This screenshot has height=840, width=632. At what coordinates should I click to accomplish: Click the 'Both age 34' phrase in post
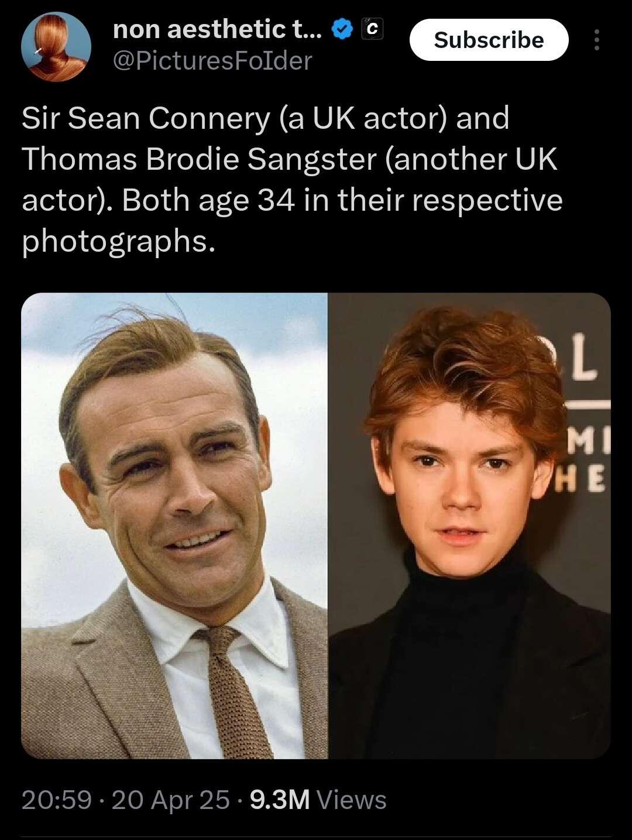coord(208,200)
